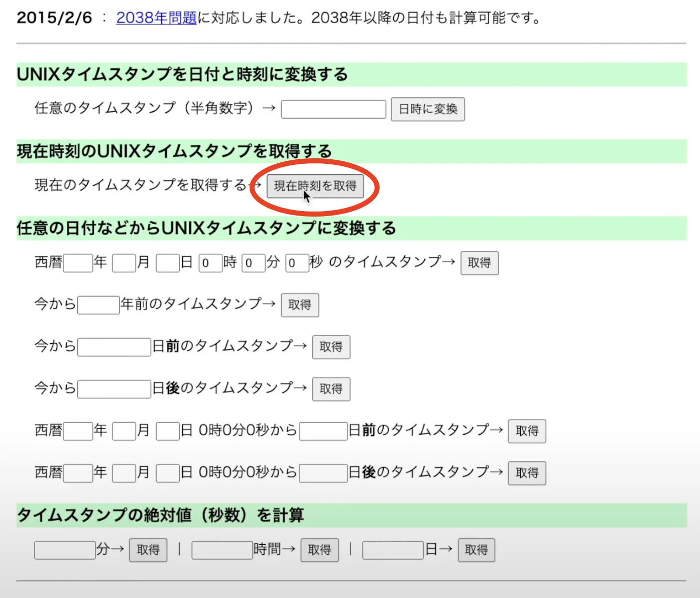Focus year field in the 西暦 日前 row
The image size is (700, 598).
click(x=78, y=431)
